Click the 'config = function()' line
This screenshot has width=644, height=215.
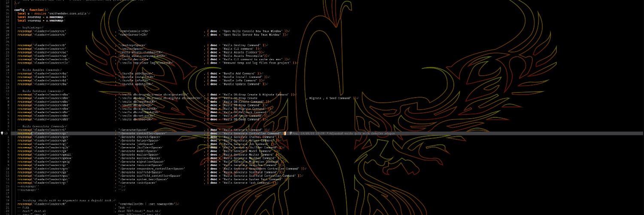30,9
